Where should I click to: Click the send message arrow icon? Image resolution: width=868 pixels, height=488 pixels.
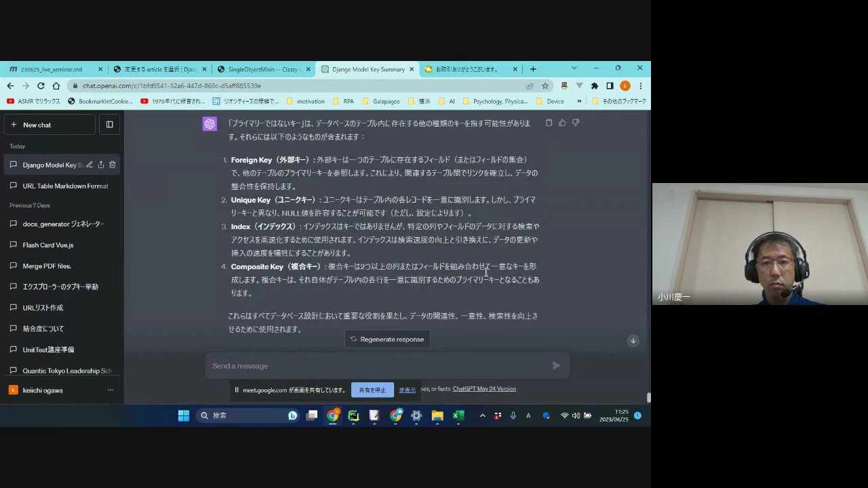coord(556,366)
